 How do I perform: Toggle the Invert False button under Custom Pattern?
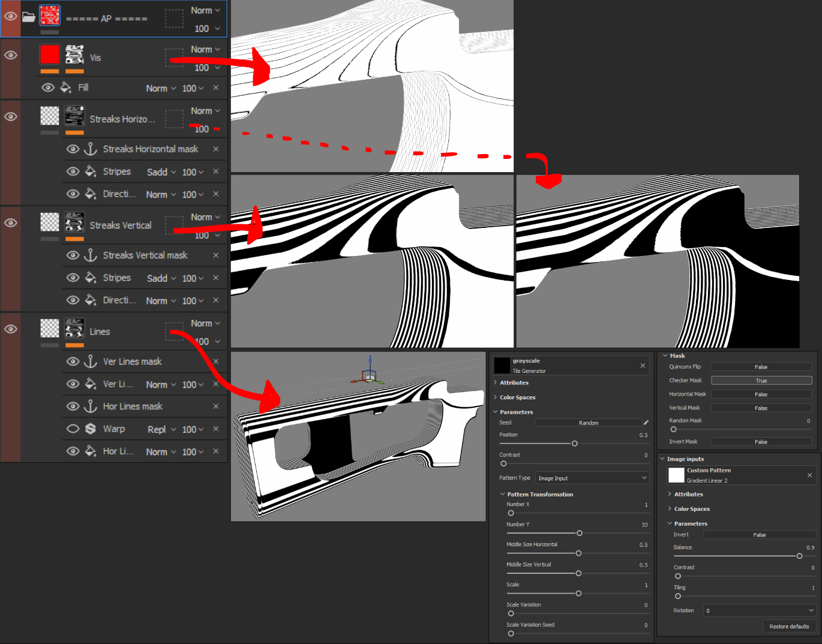(x=760, y=534)
